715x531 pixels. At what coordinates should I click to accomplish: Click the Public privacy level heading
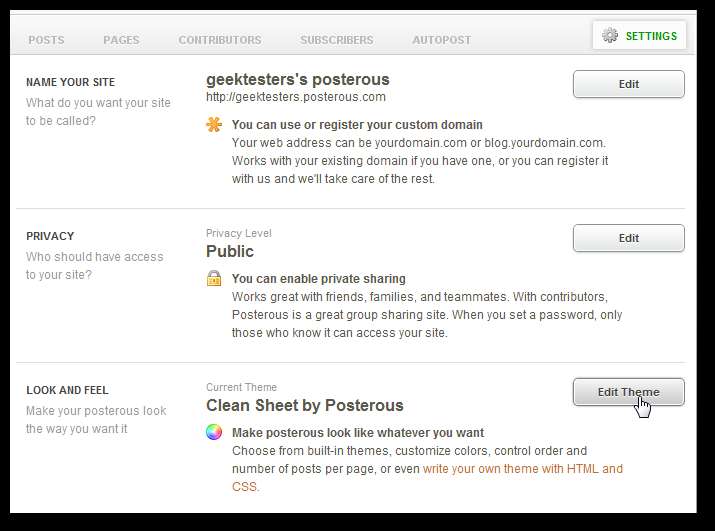pyautogui.click(x=230, y=251)
